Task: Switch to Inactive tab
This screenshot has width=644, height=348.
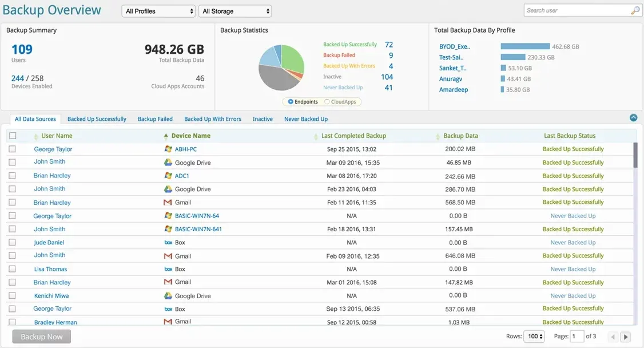Action: click(x=263, y=119)
